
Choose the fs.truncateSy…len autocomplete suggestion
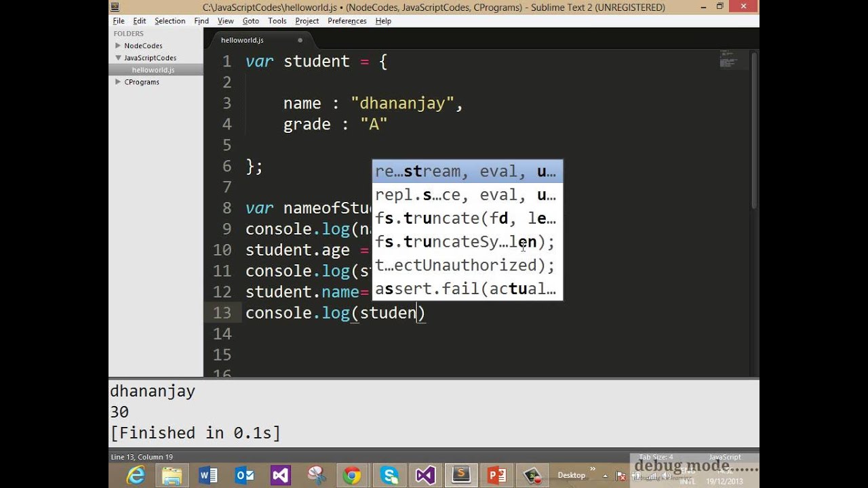tap(467, 242)
